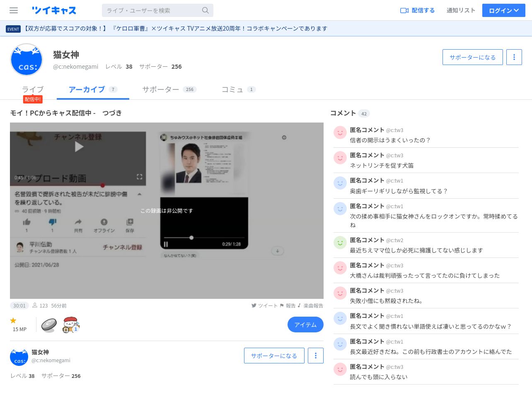Click the コメント heading count 42

click(364, 114)
